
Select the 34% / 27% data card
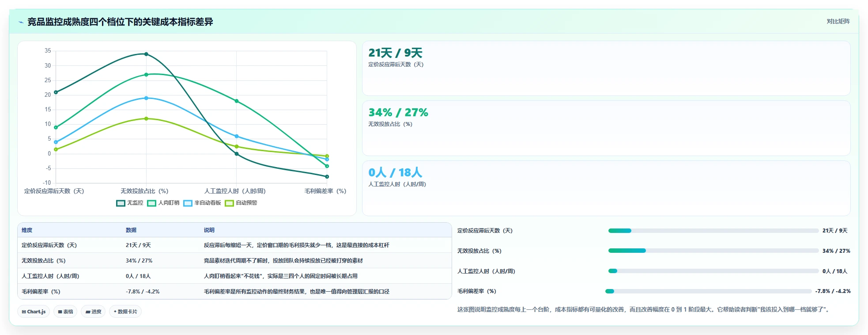click(606, 128)
